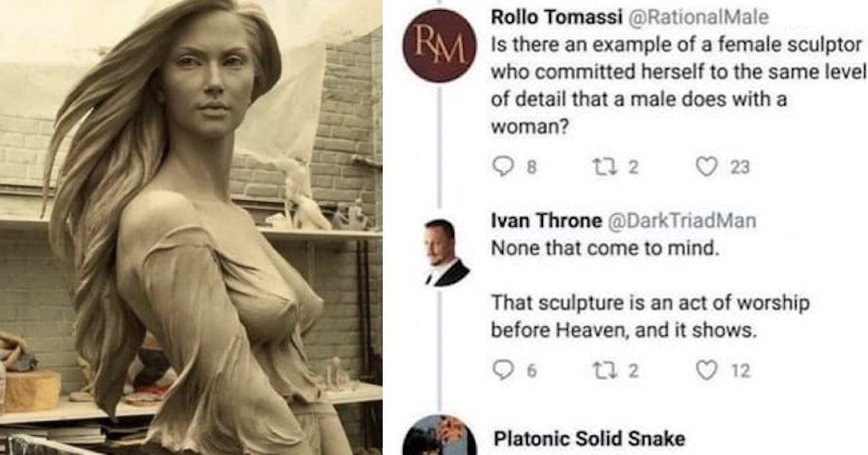Image resolution: width=868 pixels, height=455 pixels.
Task: Like Ivan Throne's reply with the heart icon
Action: coord(706,370)
